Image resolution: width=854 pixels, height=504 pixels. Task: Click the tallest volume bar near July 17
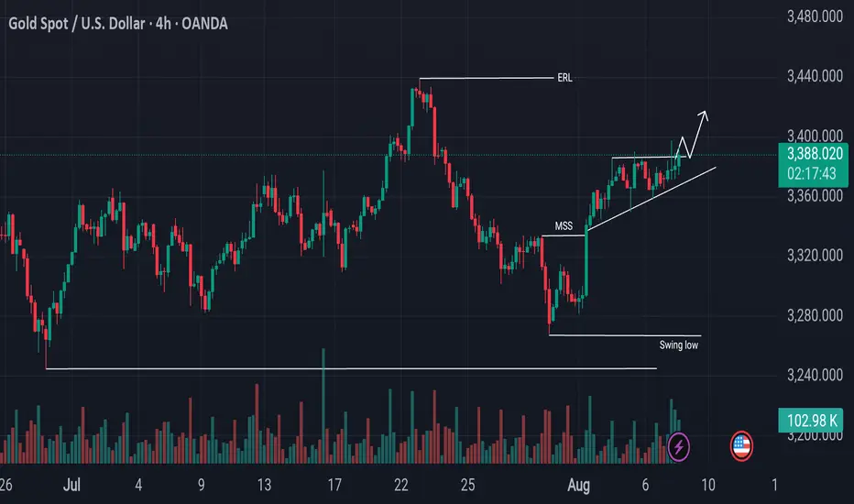pyautogui.click(x=323, y=406)
